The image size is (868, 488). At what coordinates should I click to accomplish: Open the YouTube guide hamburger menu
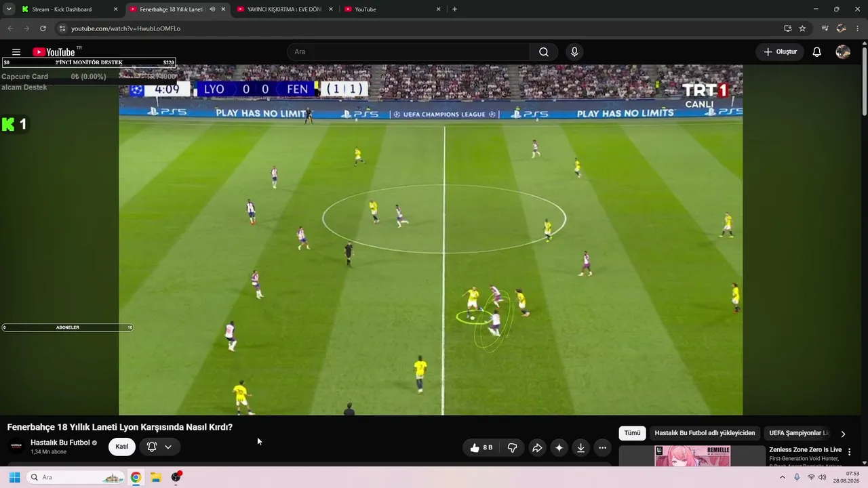click(16, 52)
